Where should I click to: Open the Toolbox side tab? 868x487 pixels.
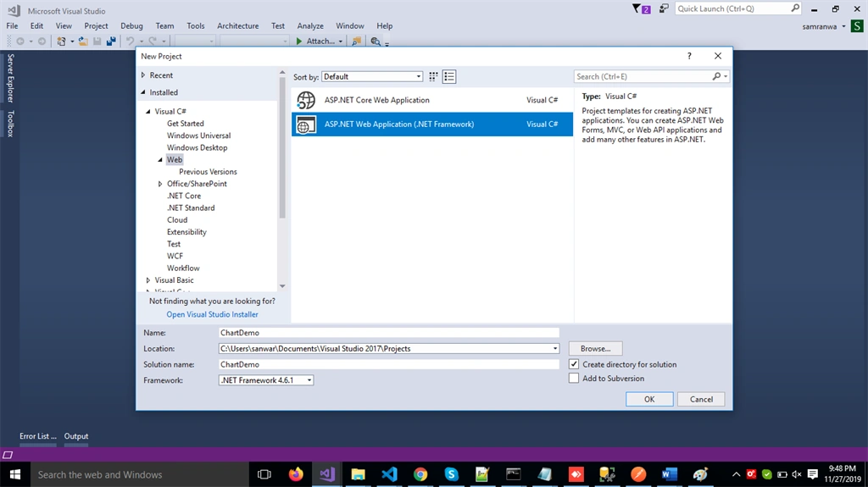[x=10, y=124]
